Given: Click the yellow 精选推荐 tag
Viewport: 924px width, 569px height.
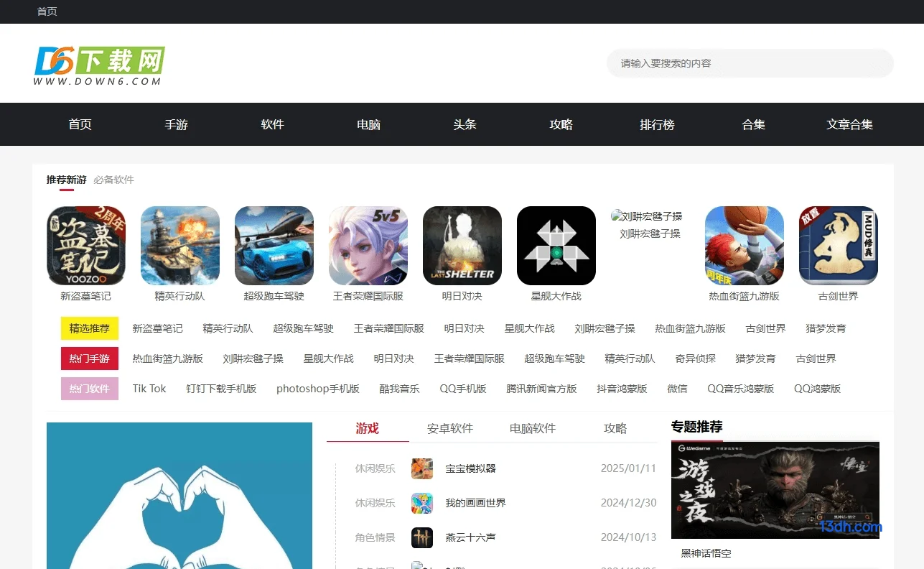Looking at the screenshot, I should click(x=90, y=328).
